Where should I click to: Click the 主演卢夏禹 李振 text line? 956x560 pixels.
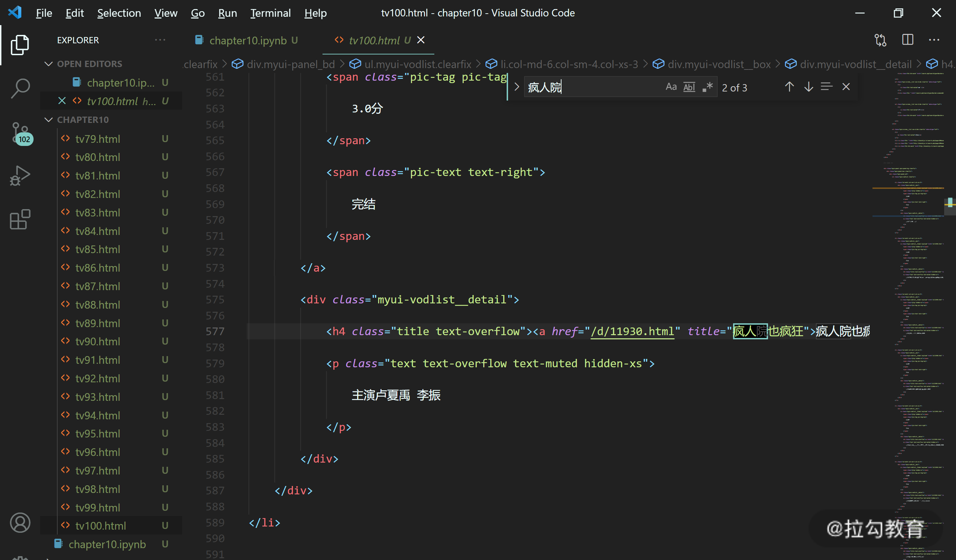point(396,395)
